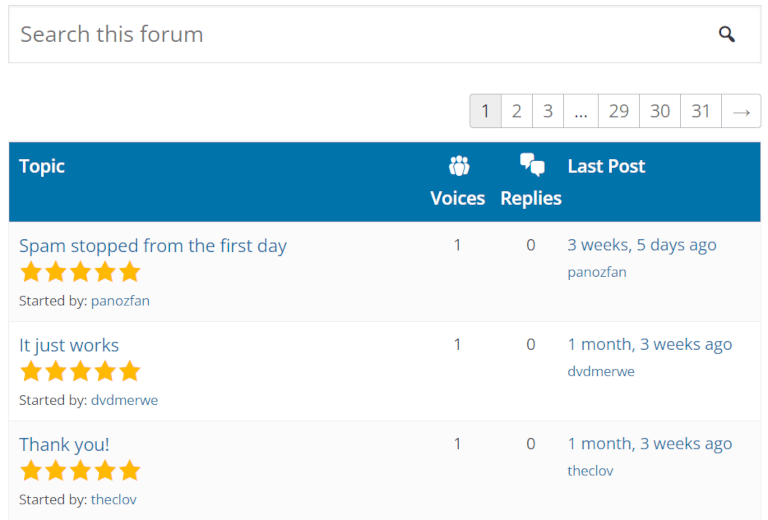
Task: Open last page 31
Action: point(701,111)
